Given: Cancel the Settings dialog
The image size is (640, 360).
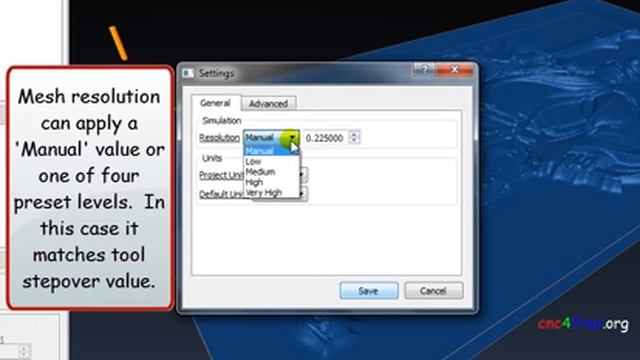Looking at the screenshot, I should [x=433, y=291].
